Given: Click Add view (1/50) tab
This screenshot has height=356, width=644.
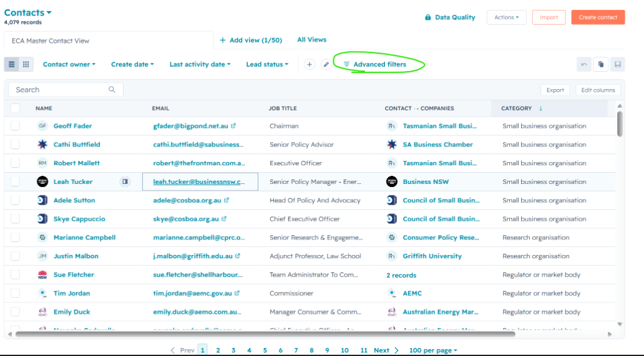Looking at the screenshot, I should click(251, 40).
